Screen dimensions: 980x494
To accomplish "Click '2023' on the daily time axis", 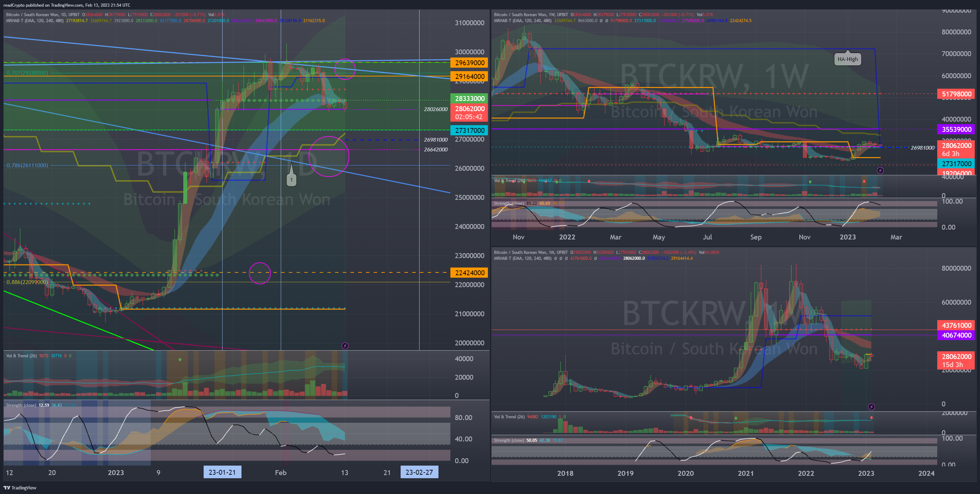I will (x=116, y=472).
